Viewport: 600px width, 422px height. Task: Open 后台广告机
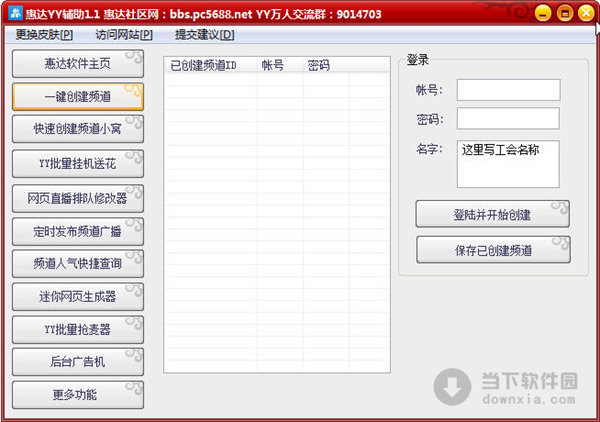(78, 362)
